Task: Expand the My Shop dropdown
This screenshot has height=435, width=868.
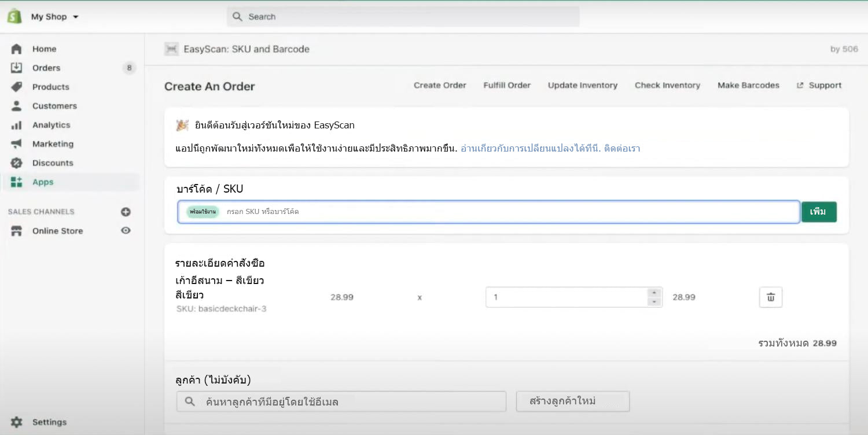Action: [75, 17]
